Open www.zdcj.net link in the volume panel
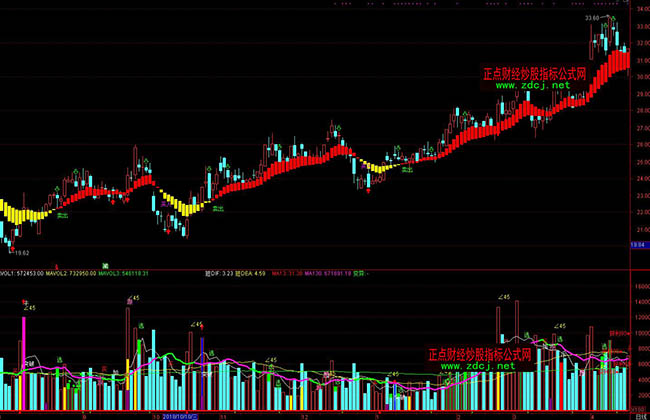650x420 pixels. [476, 366]
